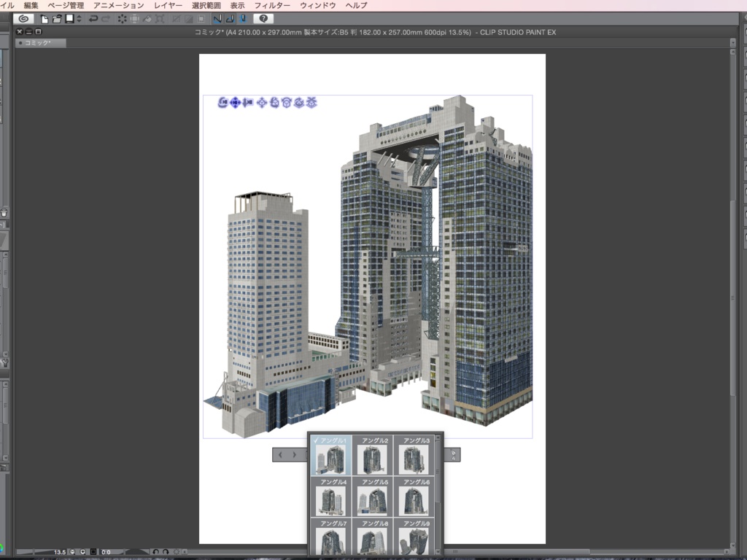Click the checked アングル1 preset to confirm selection
The image size is (747, 560).
tap(331, 454)
